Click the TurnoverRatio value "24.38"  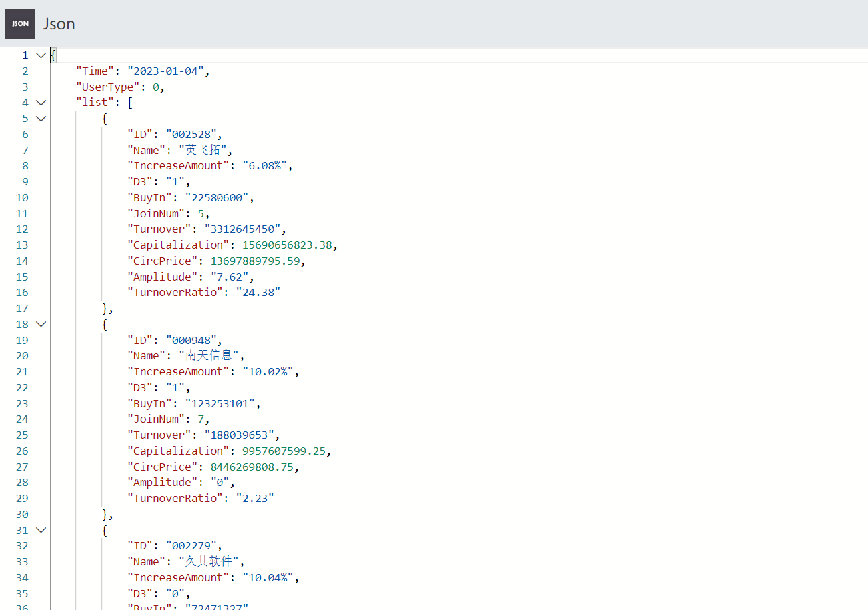coord(258,291)
